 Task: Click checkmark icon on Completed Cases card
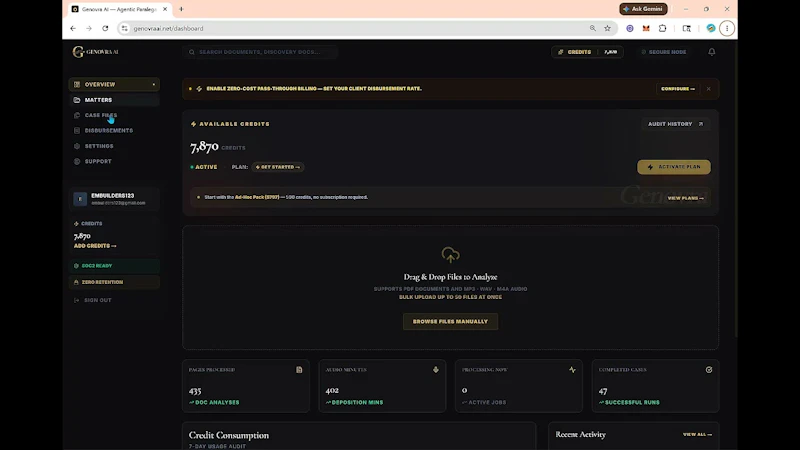pos(709,370)
